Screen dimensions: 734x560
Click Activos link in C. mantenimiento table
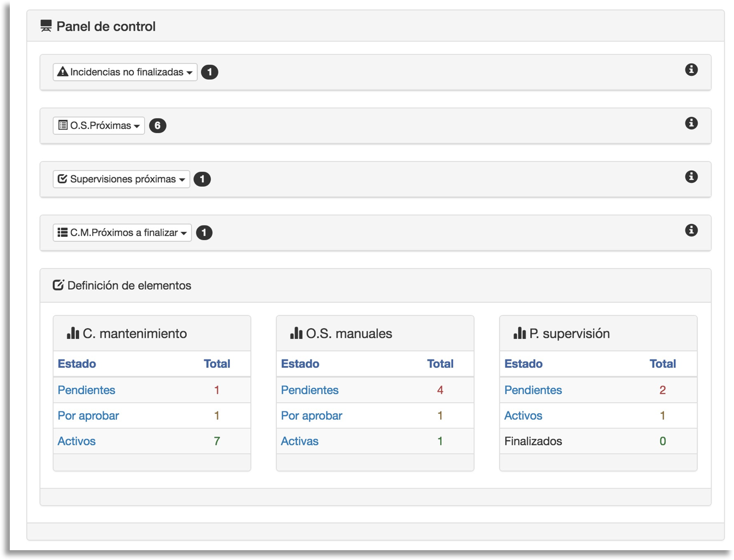pyautogui.click(x=76, y=442)
